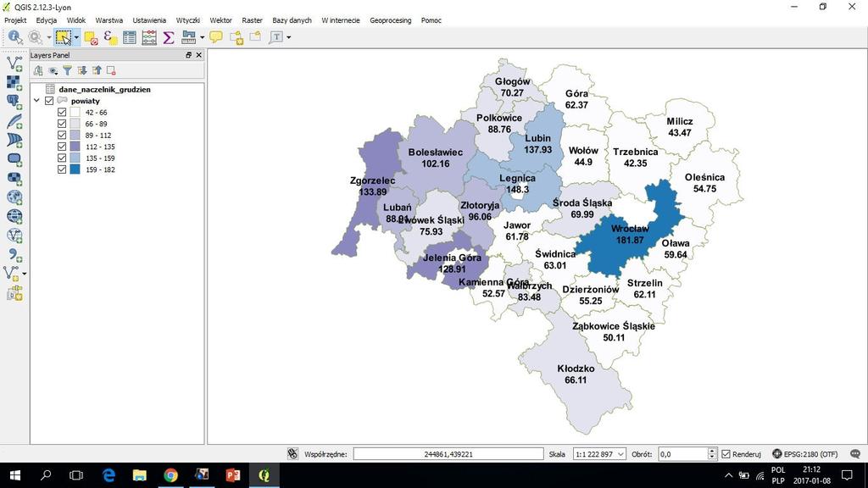Click the Obrót rotation field
This screenshot has height=488, width=868.
[683, 454]
